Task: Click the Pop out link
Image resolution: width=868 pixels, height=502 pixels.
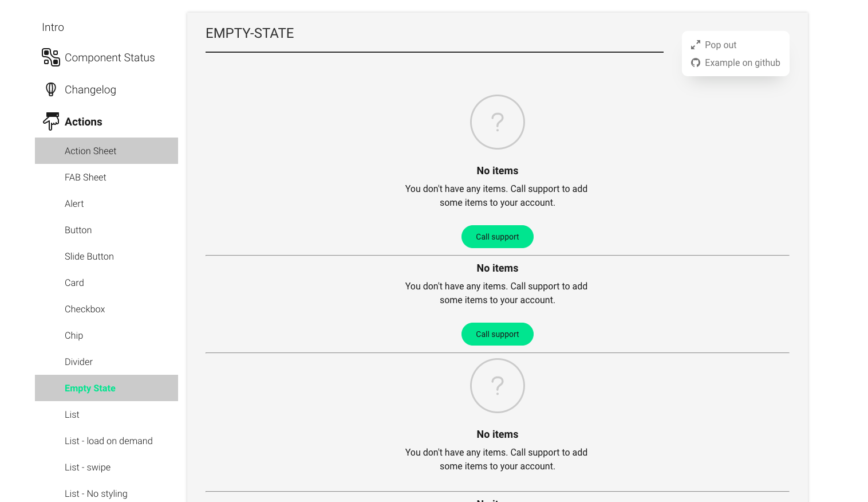Action: click(720, 45)
